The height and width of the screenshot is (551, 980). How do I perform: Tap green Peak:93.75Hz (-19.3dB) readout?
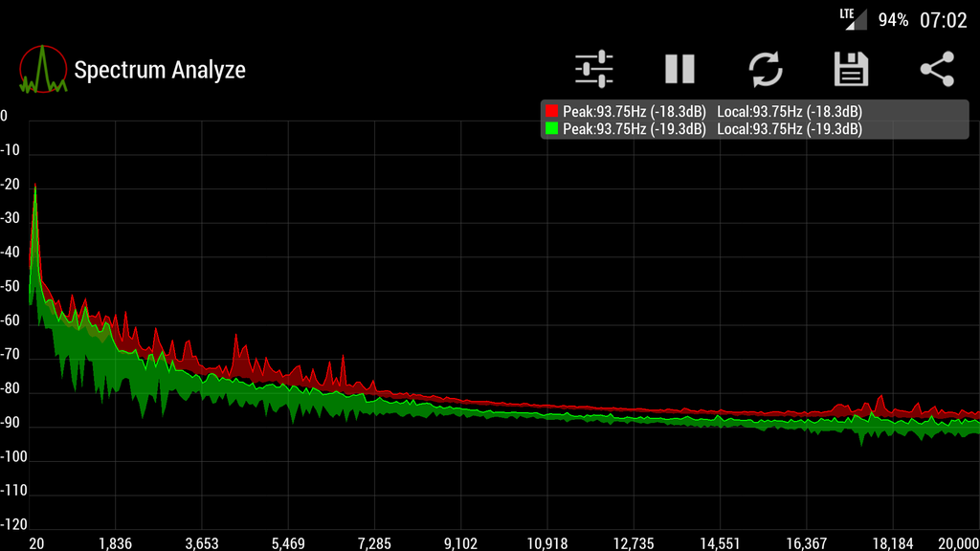click(x=634, y=129)
